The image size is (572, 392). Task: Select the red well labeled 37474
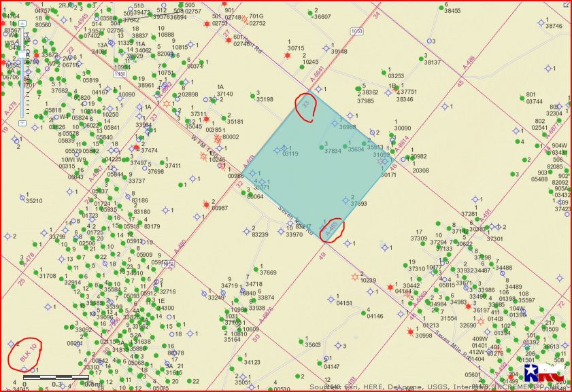click(x=137, y=147)
